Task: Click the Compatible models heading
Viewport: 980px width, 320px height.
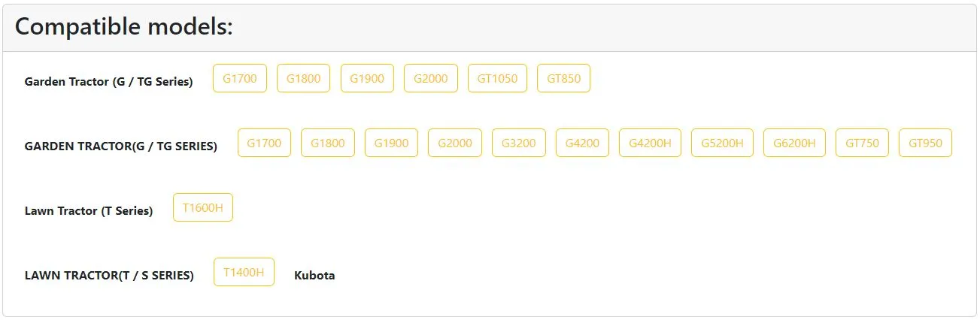Action: [x=124, y=27]
